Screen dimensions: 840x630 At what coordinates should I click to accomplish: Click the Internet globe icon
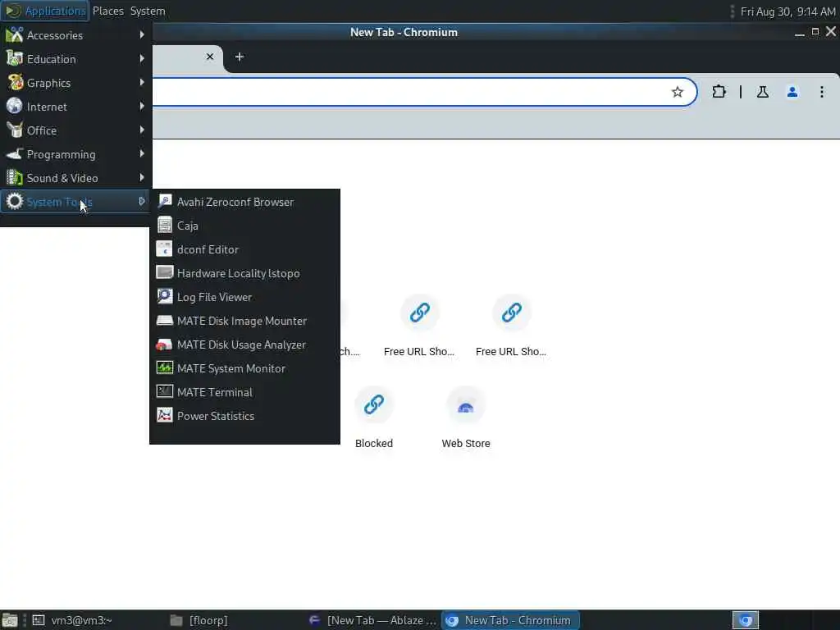(15, 106)
